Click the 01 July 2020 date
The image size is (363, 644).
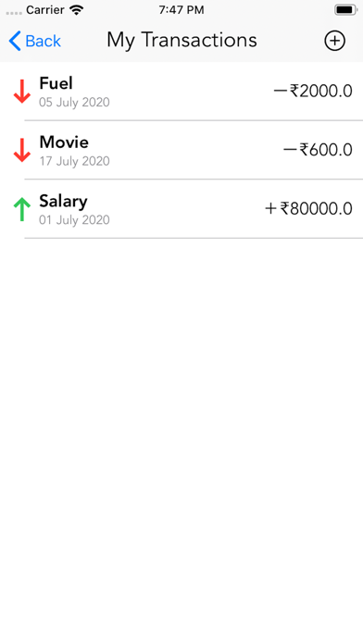pos(74,219)
